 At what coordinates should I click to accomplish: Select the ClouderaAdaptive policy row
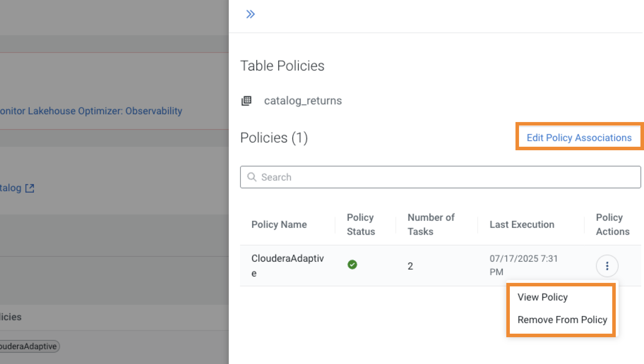coord(288,265)
